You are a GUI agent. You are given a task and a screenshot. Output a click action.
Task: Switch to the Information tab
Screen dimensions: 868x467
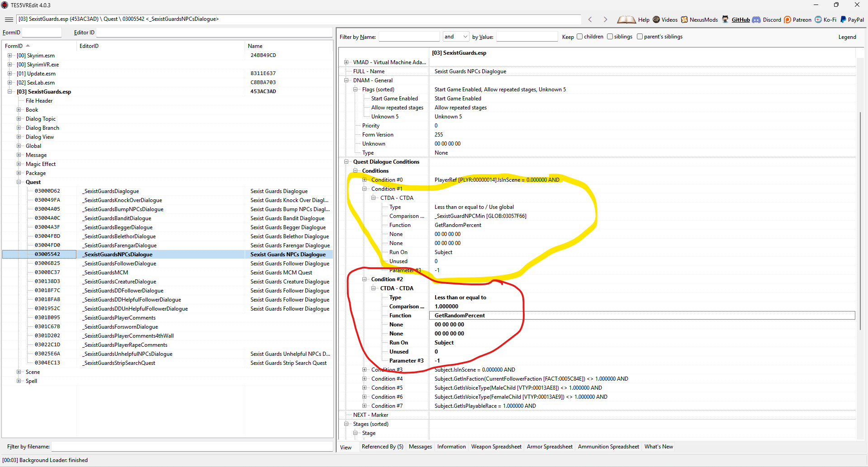tap(451, 447)
